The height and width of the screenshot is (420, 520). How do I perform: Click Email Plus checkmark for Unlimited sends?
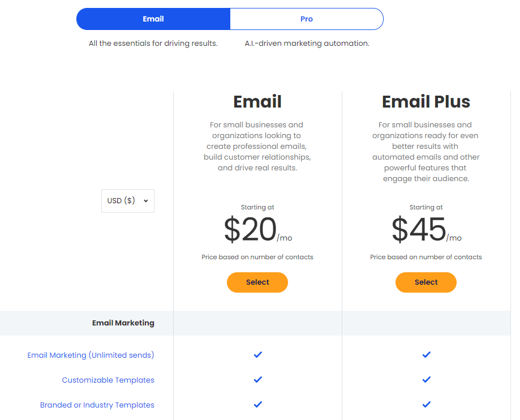427,355
